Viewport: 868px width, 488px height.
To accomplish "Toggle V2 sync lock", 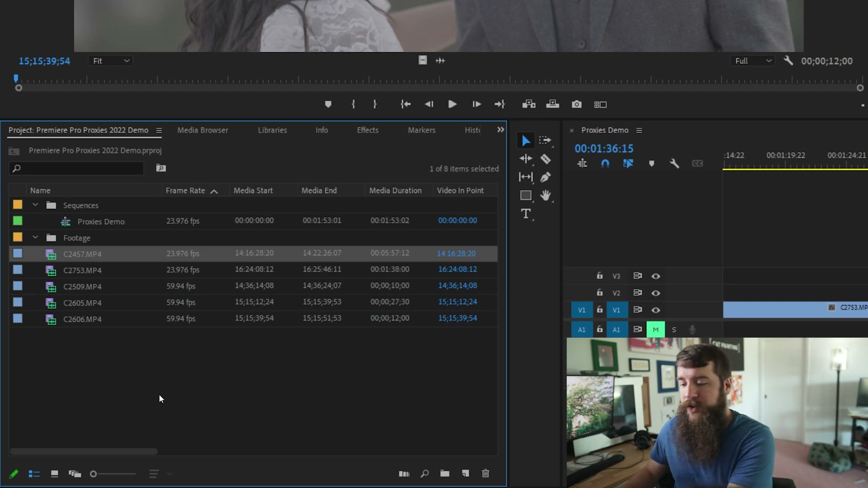I will click(637, 293).
